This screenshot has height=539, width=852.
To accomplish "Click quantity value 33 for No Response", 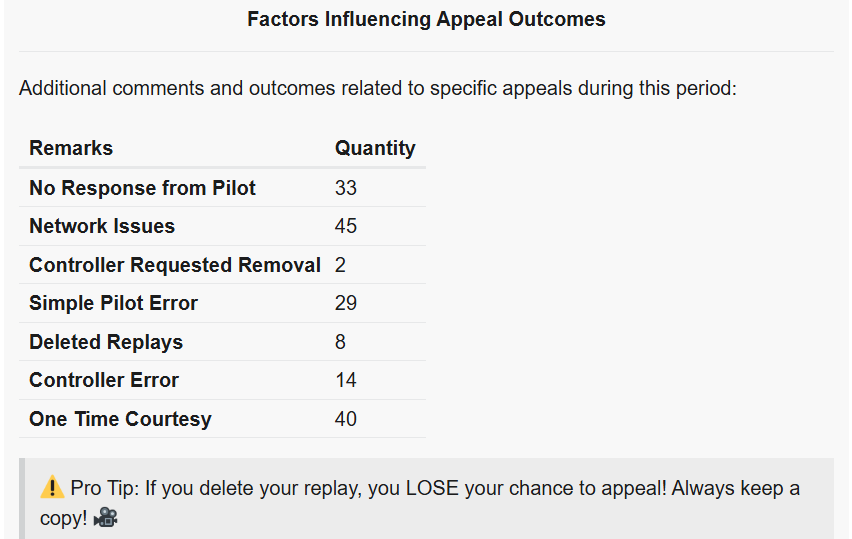I will point(346,188).
